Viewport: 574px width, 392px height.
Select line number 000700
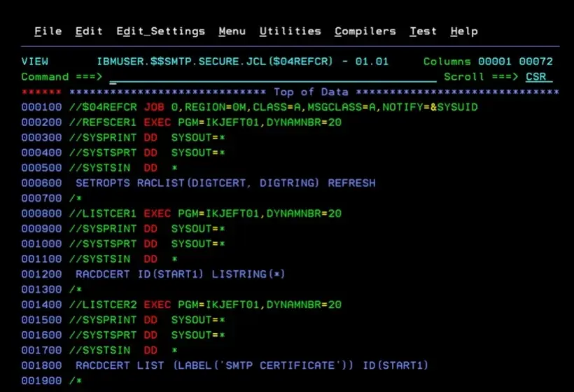tap(41, 198)
